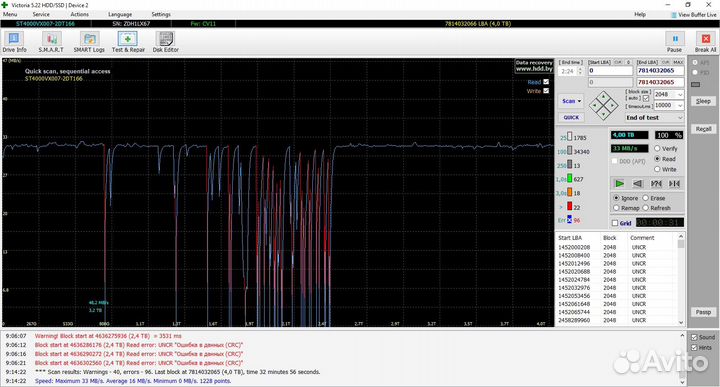
Task: Start scan with green play button
Action: click(619, 184)
